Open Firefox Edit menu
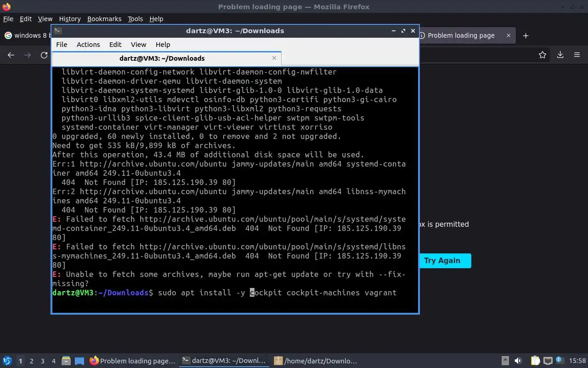The image size is (588, 368). (x=26, y=19)
